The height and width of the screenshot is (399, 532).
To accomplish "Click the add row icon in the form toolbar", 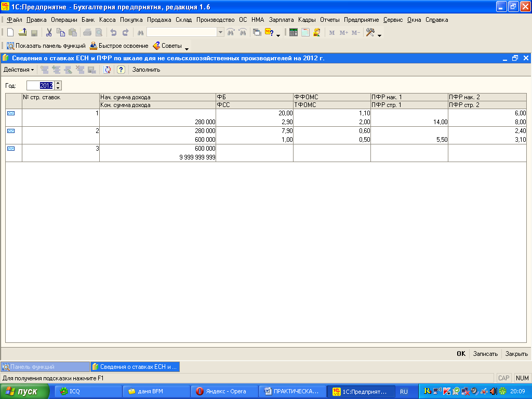I will pyautogui.click(x=45, y=70).
